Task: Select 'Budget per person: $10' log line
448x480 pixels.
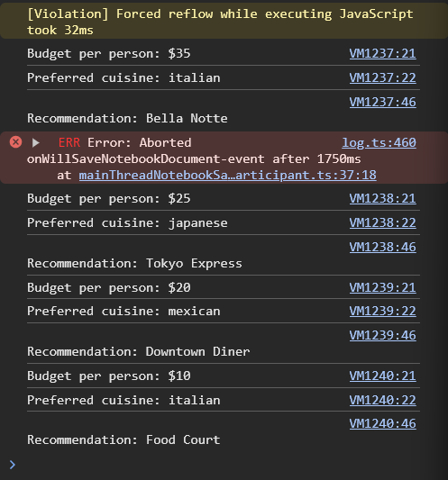Action: coord(109,376)
